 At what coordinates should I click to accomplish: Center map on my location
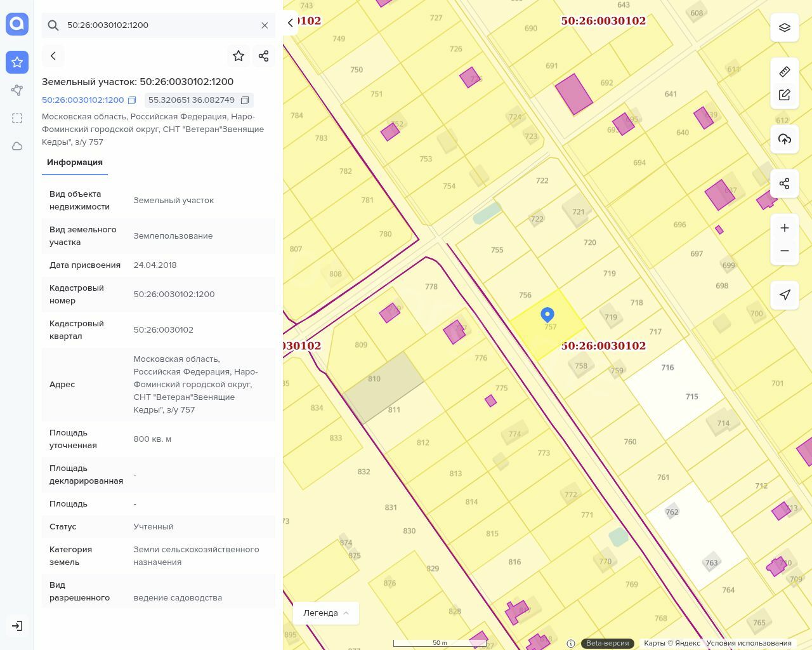pyautogui.click(x=784, y=295)
